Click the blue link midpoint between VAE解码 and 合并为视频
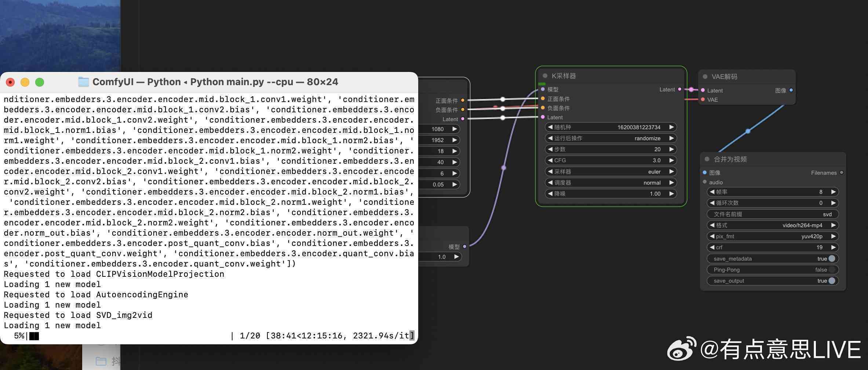 point(748,131)
